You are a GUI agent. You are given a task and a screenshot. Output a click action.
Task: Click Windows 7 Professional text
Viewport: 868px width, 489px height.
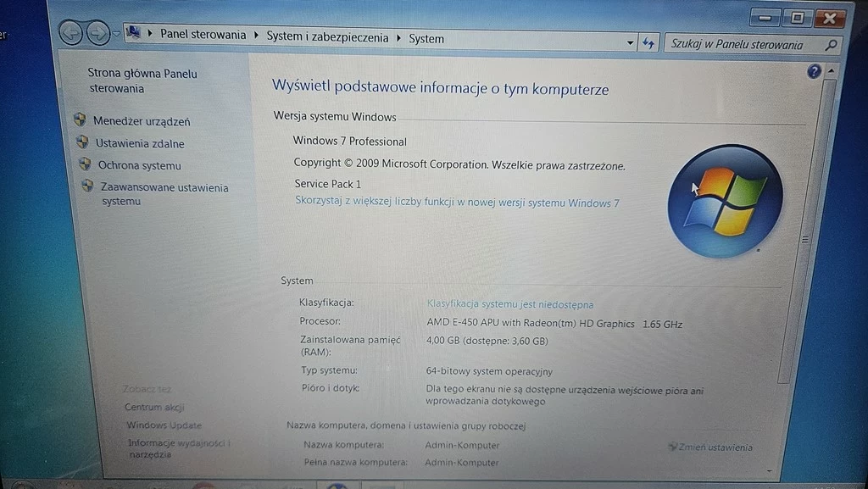350,141
